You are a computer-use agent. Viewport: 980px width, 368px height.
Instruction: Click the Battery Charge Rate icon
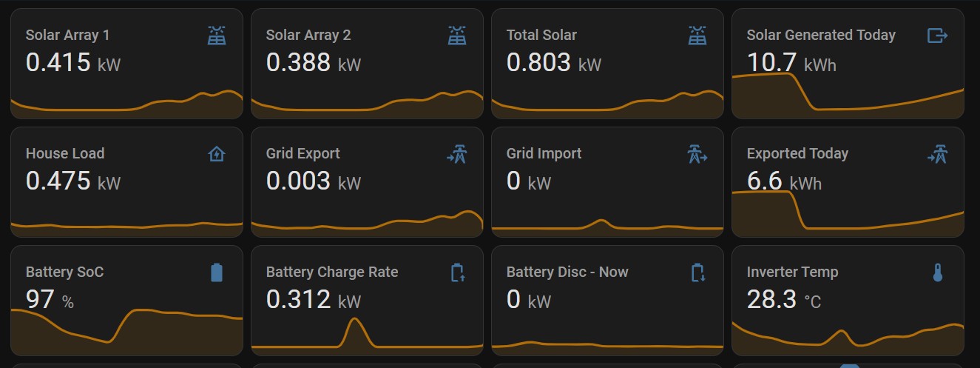pyautogui.click(x=458, y=272)
